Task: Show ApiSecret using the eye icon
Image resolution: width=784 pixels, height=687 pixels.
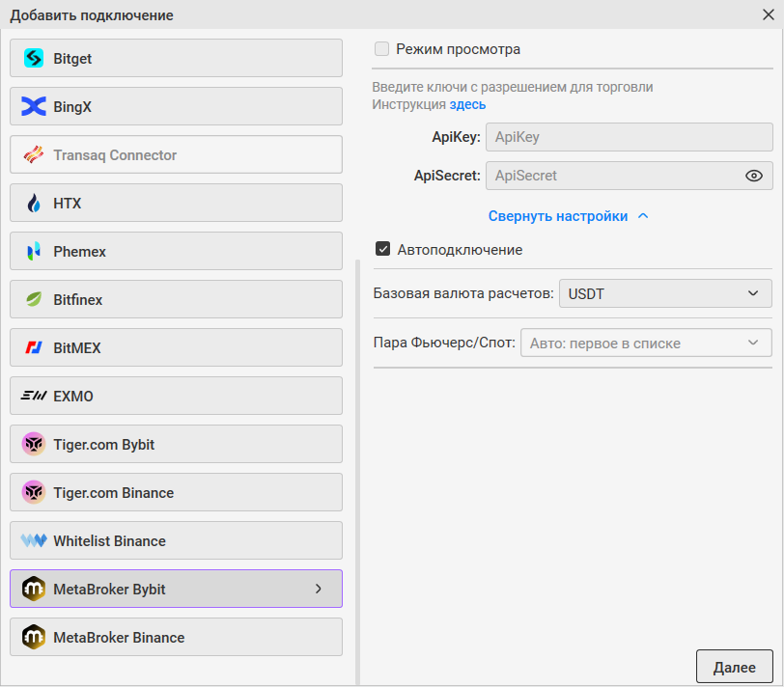Action: 753,176
